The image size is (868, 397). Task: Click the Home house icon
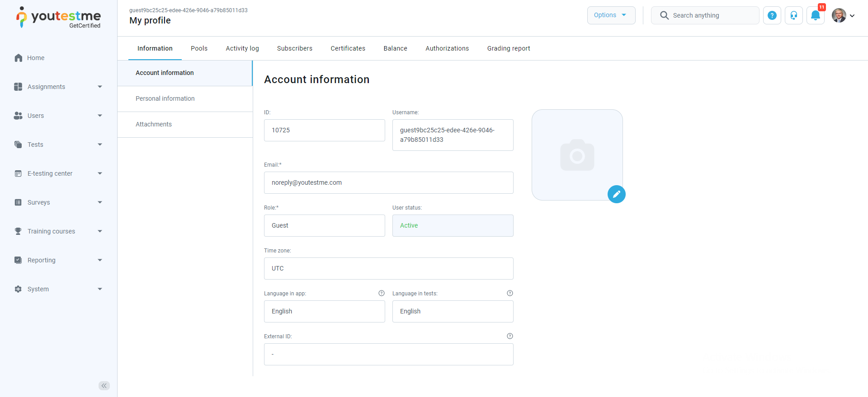point(18,58)
